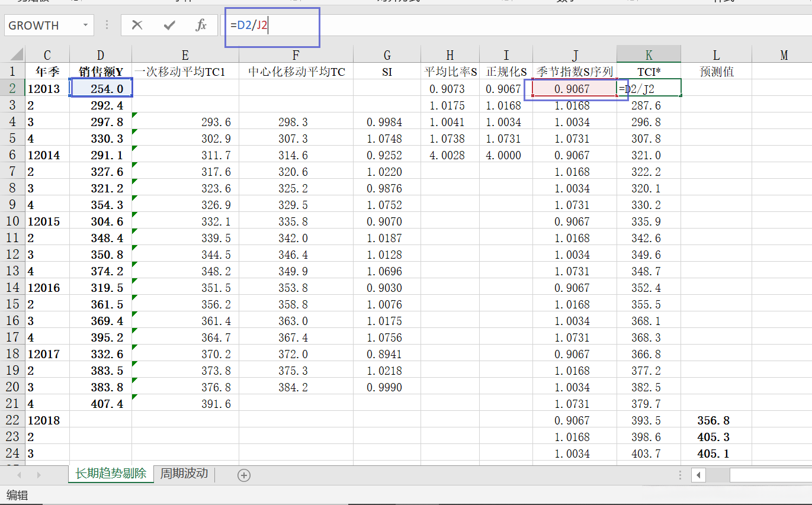Viewport: 812px width, 505px height.
Task: Confirm the formula with the checkmark icon
Action: [170, 25]
